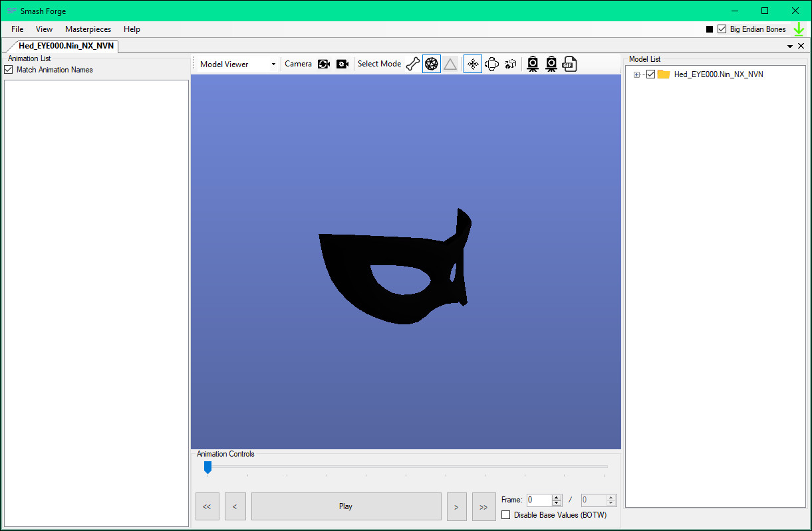The width and height of the screenshot is (812, 531).
Task: Open the Masterpieces menu
Action: click(x=88, y=29)
